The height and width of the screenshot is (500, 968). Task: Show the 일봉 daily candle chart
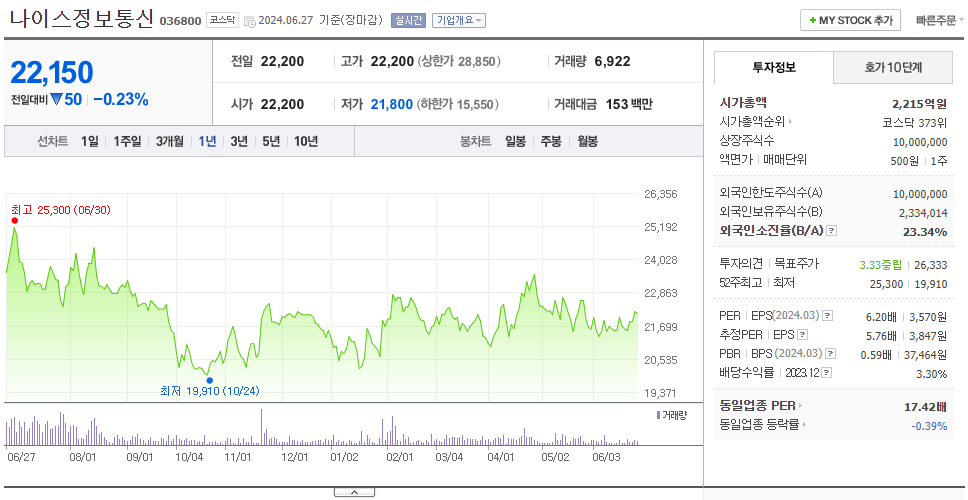[515, 141]
